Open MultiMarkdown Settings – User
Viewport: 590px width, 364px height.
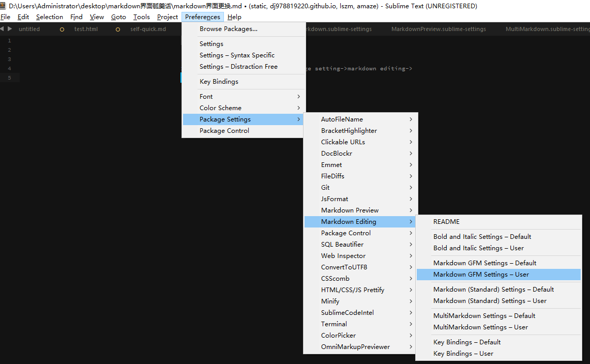(x=480, y=327)
